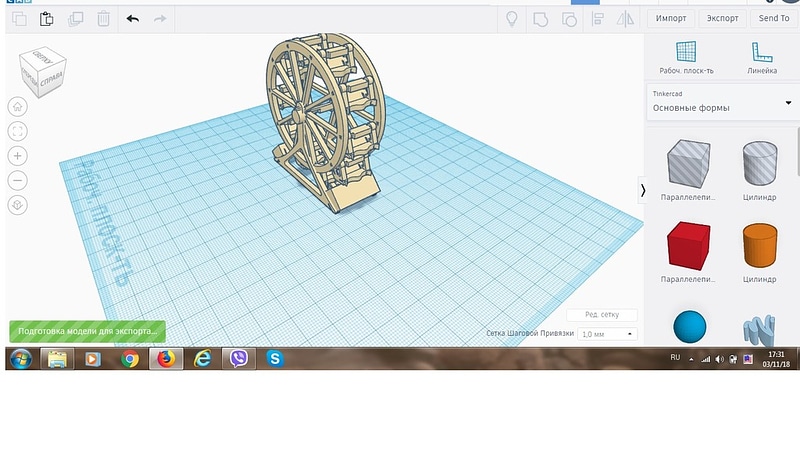Open Internet Explorer from taskbar
The image size is (800, 450).
(203, 359)
